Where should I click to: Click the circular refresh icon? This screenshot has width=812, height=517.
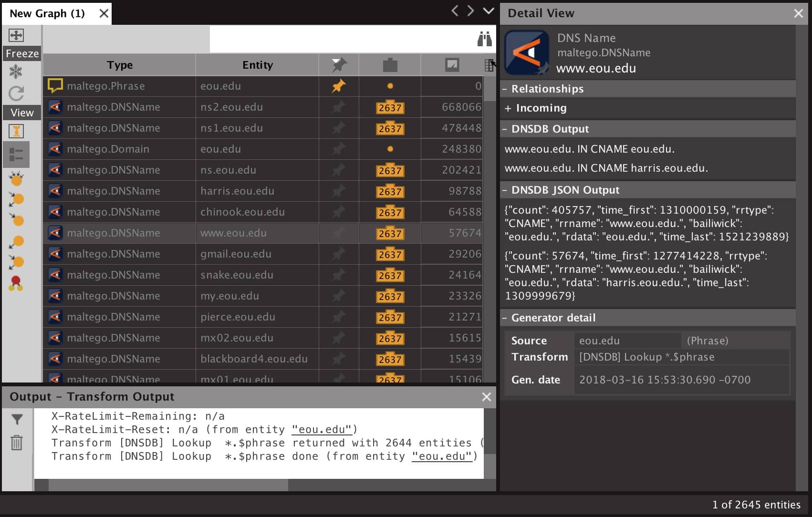click(x=16, y=93)
